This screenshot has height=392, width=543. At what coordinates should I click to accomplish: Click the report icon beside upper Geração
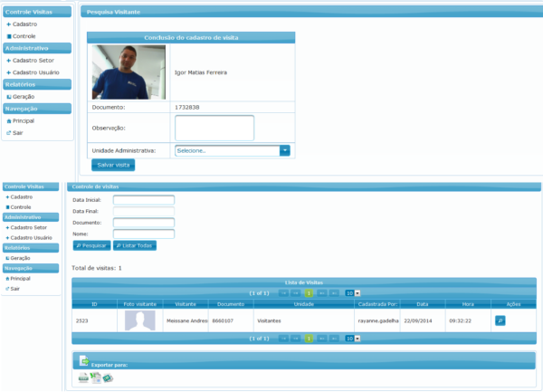pos(9,97)
